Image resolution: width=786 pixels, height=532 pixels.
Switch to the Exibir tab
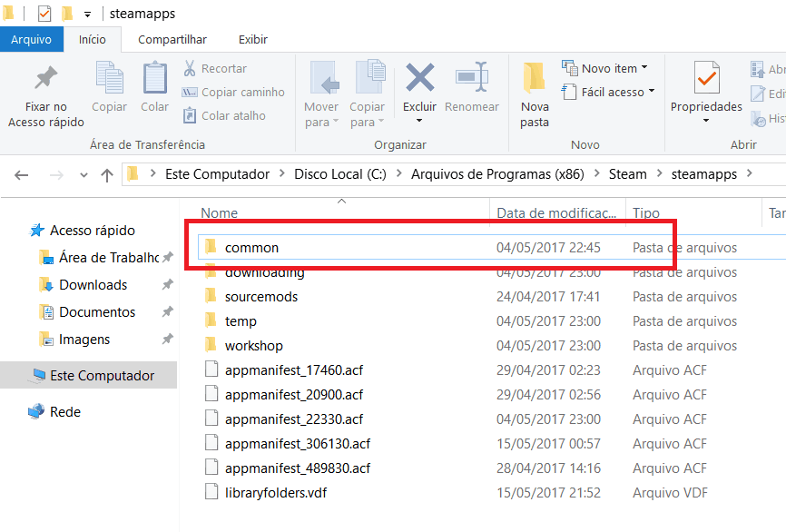click(253, 39)
